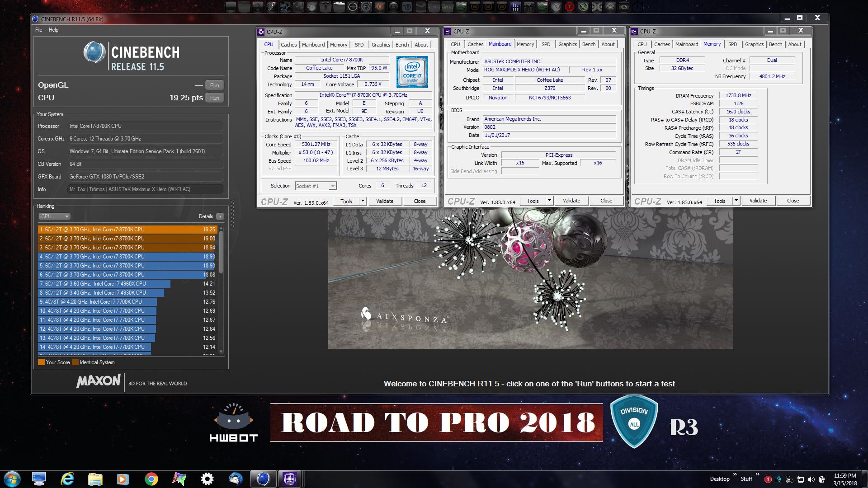Click Show Desktop strip beside clock
This screenshot has width=868, height=488.
click(x=864, y=479)
